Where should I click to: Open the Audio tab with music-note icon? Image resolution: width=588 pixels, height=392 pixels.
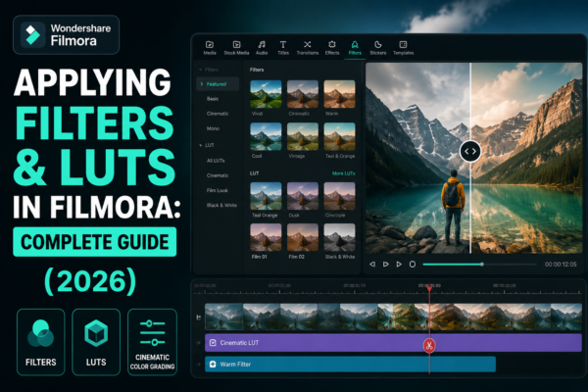[262, 45]
